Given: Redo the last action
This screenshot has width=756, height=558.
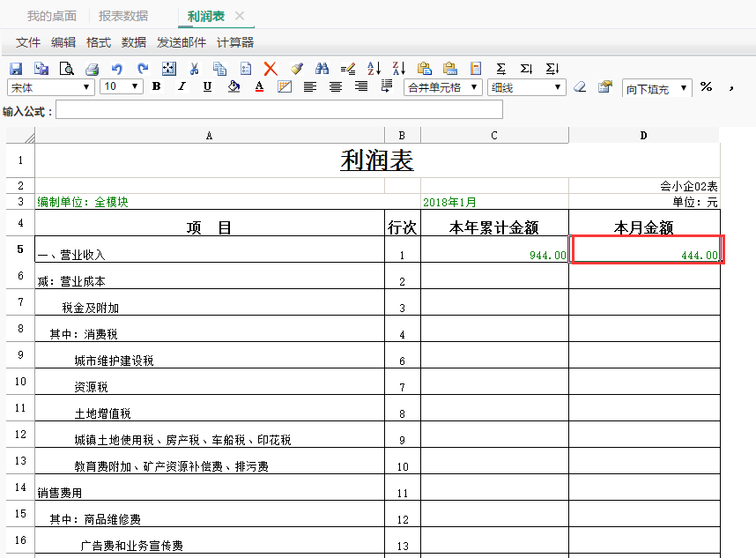Looking at the screenshot, I should (x=143, y=69).
